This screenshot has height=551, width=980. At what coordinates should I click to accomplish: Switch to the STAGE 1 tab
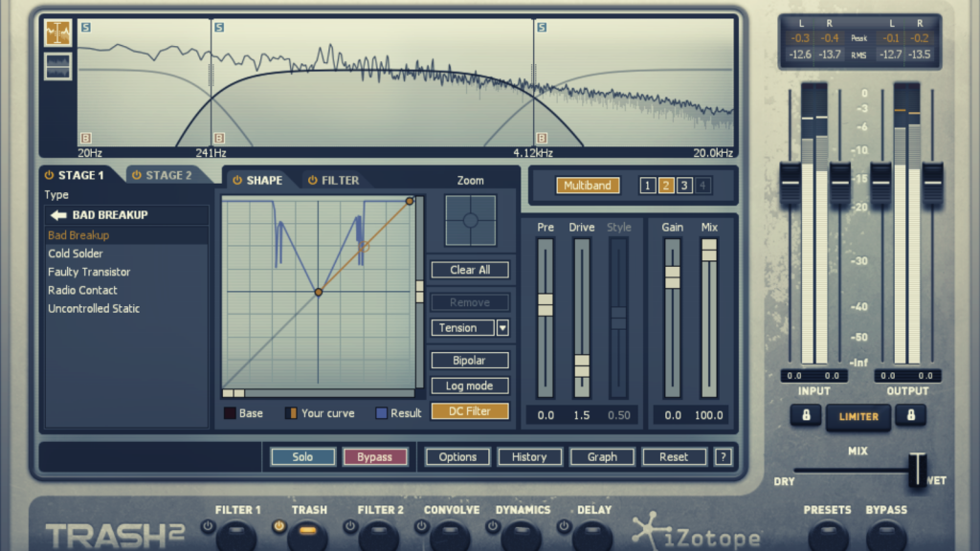pos(80,176)
